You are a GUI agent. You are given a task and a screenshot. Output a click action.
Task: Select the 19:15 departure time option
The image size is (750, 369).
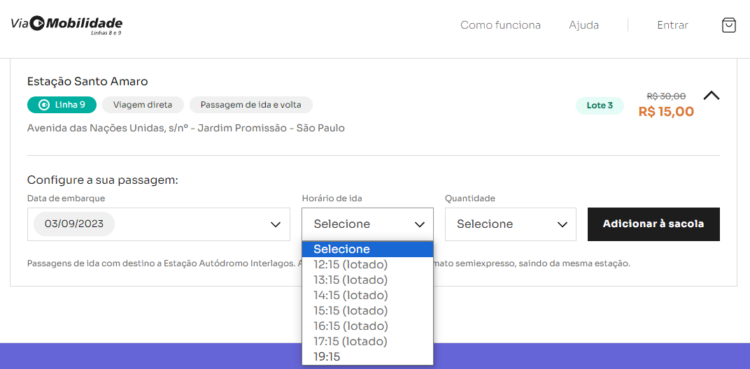coord(367,357)
